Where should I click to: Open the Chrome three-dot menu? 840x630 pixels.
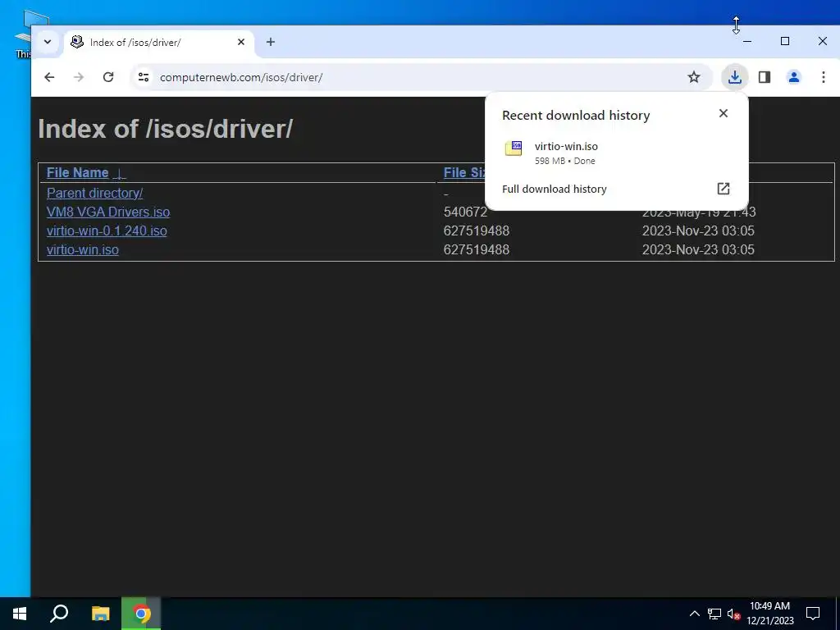(x=824, y=77)
